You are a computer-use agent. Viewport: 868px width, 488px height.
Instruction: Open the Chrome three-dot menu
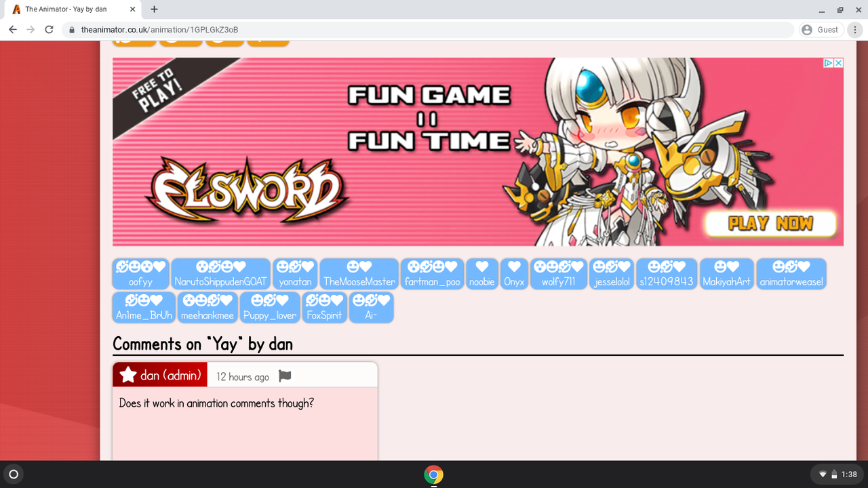click(855, 30)
